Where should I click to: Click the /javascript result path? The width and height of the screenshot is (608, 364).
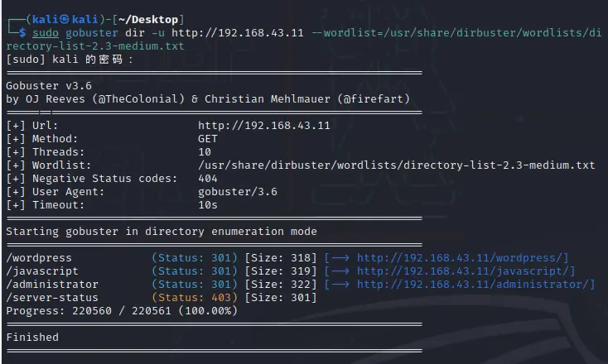(41, 271)
